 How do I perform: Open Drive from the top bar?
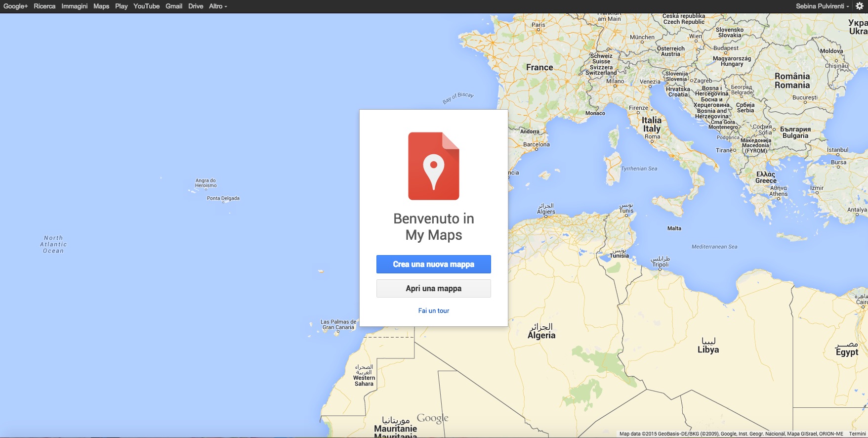click(x=196, y=6)
